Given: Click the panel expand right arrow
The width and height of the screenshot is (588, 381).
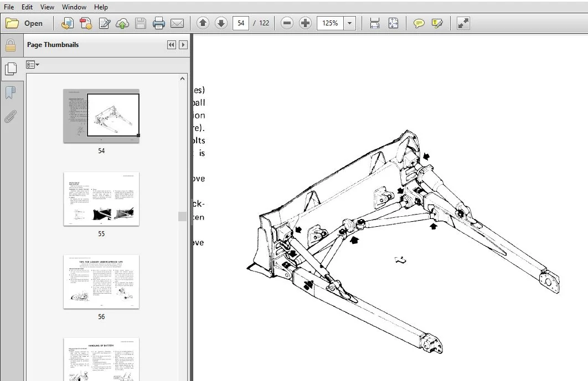Looking at the screenshot, I should click(183, 45).
